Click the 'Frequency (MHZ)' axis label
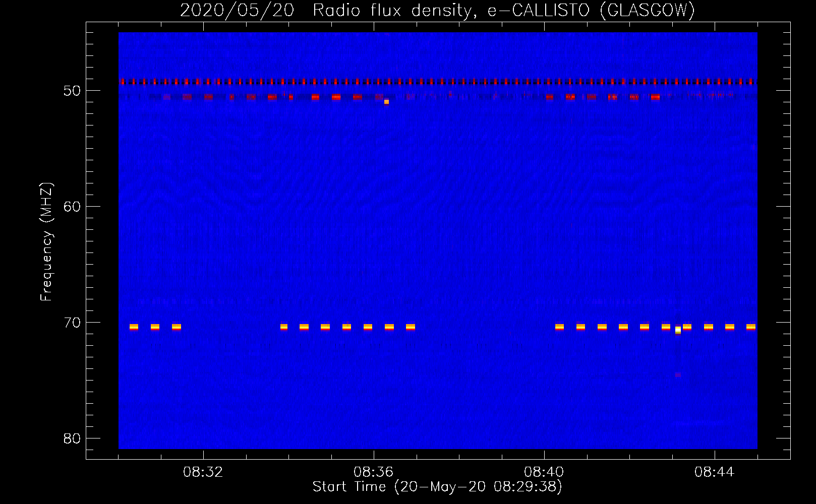 point(46,242)
